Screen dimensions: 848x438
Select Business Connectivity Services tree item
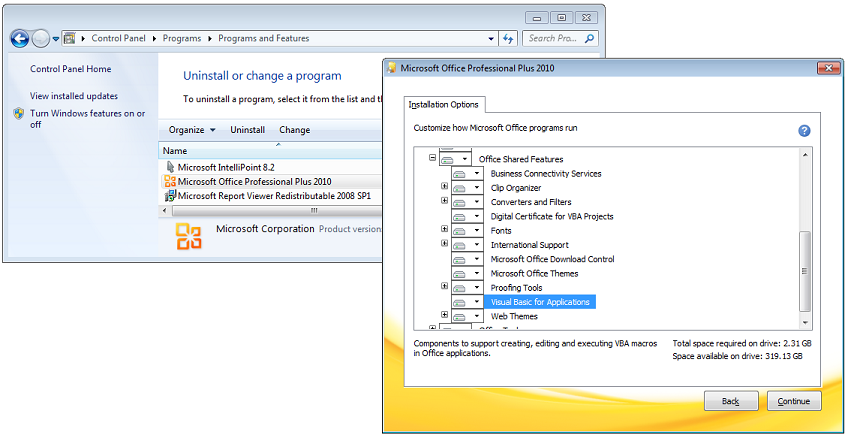pos(546,174)
